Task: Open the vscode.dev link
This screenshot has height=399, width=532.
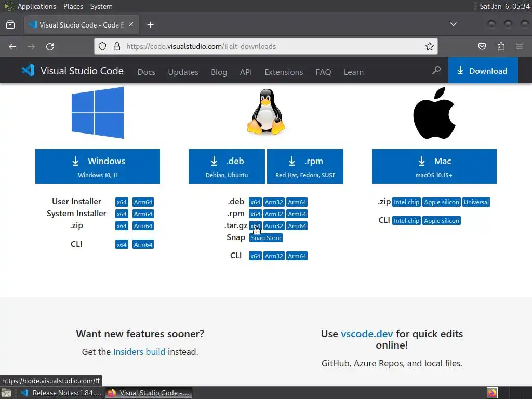Action: tap(367, 334)
